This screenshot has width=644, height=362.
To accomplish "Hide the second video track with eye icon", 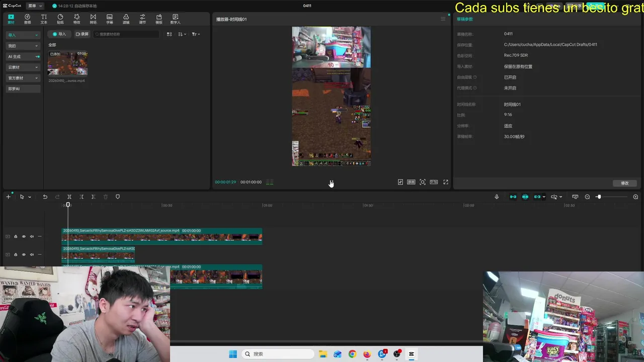I will [x=24, y=254].
